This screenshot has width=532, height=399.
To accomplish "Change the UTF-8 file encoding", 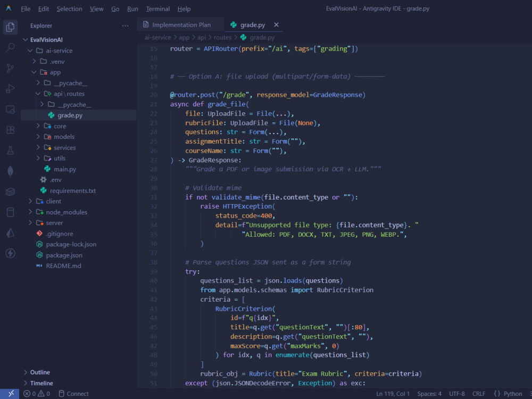I will tap(456, 394).
